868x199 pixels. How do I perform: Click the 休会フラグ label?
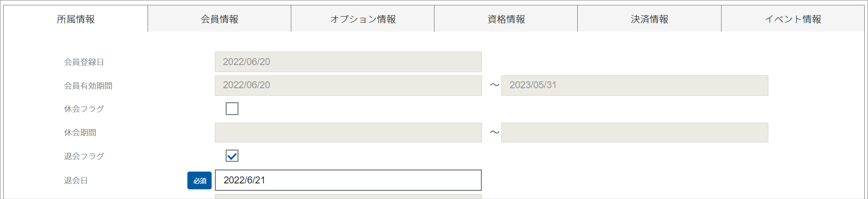tap(84, 109)
